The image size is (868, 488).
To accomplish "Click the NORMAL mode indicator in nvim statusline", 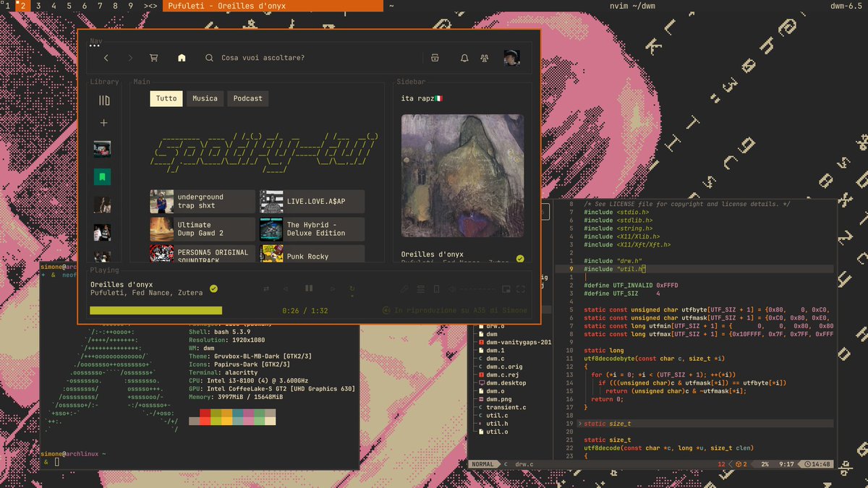I will click(484, 464).
